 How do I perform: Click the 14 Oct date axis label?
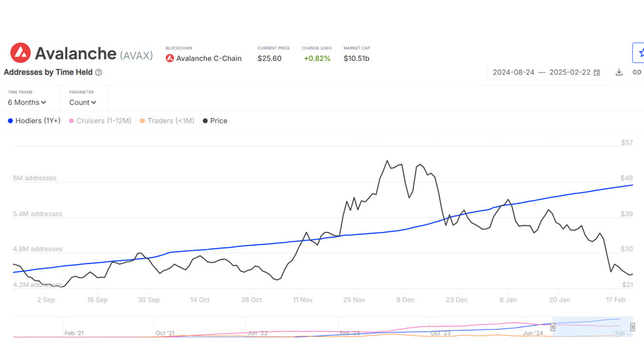[200, 300]
